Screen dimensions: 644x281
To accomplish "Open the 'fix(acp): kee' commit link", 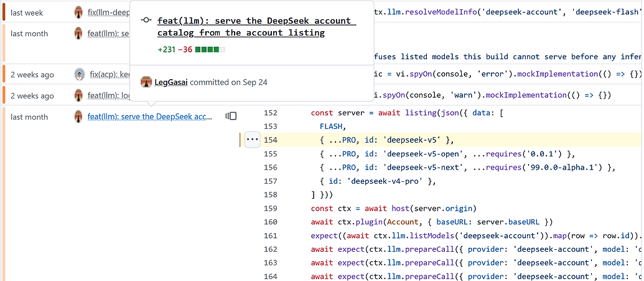I will 110,75.
